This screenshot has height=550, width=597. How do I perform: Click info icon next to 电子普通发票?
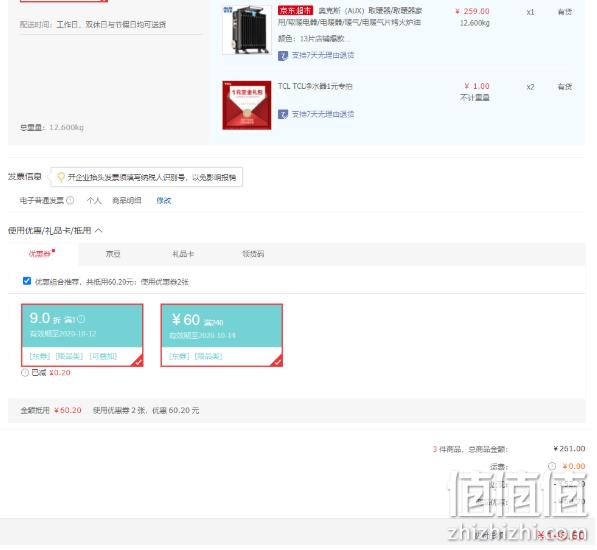[x=70, y=200]
